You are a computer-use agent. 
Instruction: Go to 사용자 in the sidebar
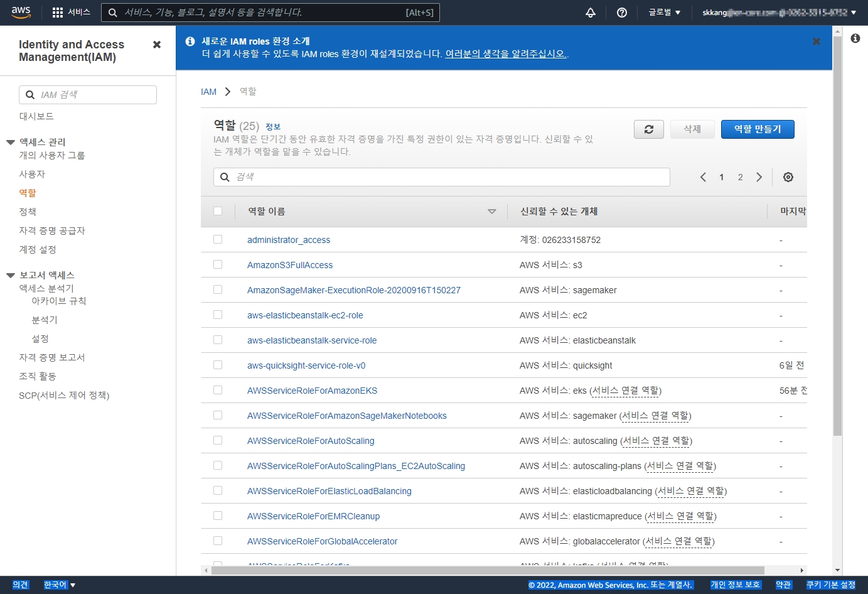(32, 174)
